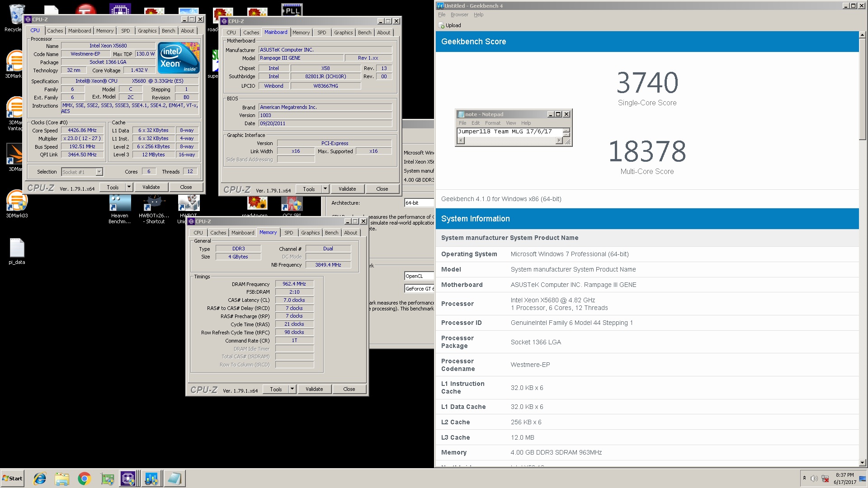Click Tools button in CPU tab window
The image size is (868, 488).
point(113,187)
